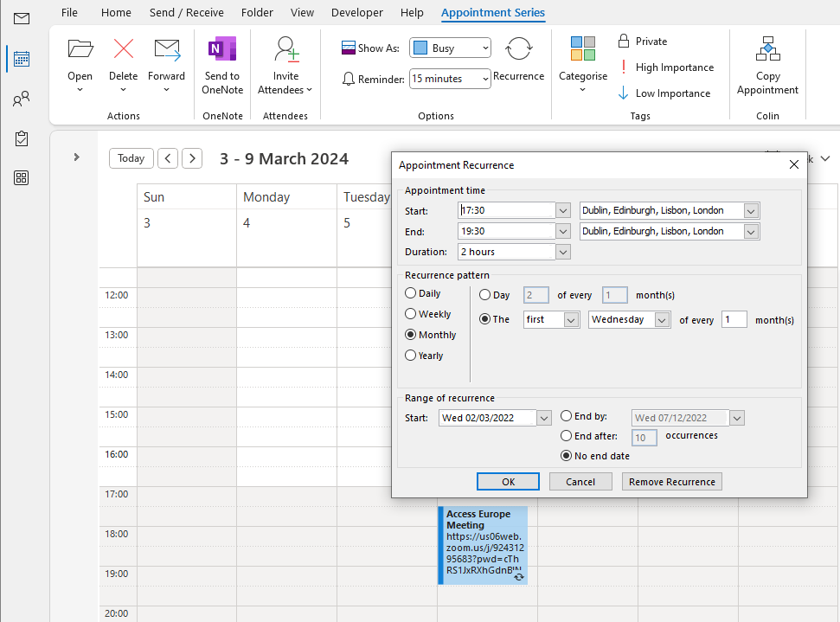Choose the Day of month option

click(484, 295)
